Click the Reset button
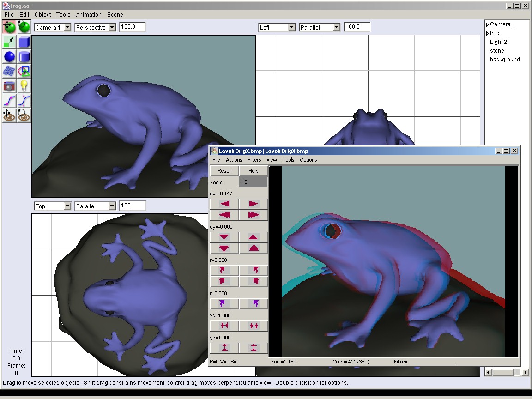 [x=224, y=171]
